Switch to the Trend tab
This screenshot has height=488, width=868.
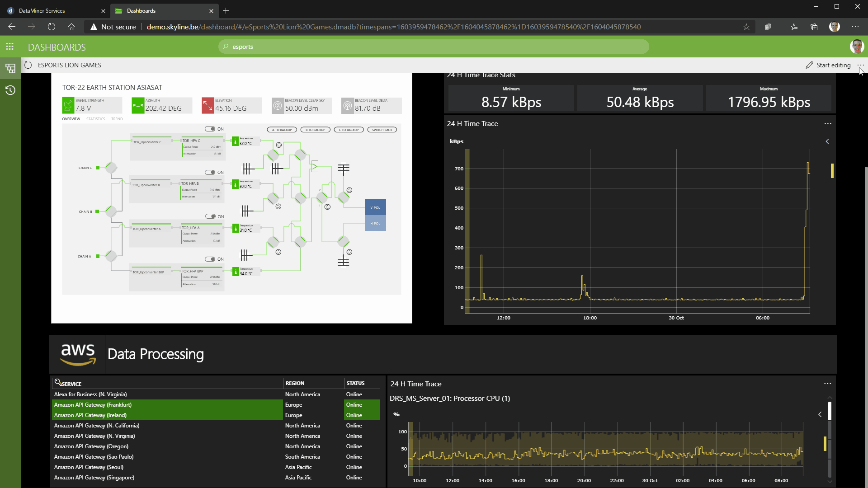[x=117, y=119]
